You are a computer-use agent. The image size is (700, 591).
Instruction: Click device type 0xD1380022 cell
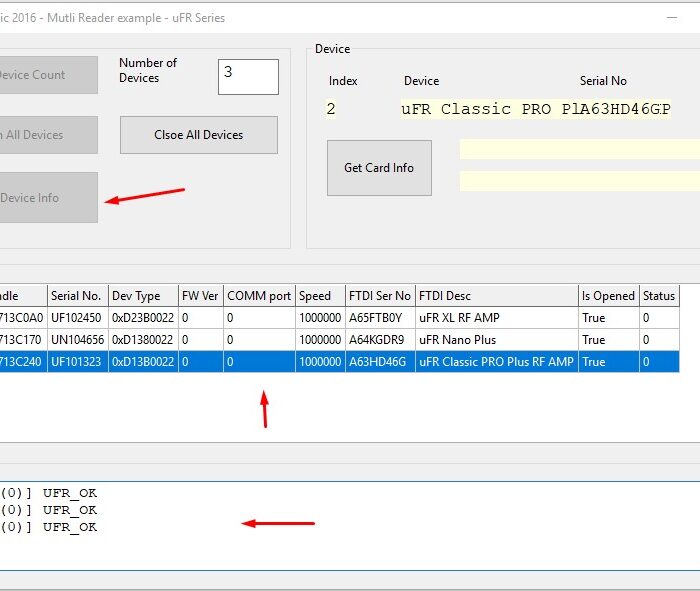[143, 340]
